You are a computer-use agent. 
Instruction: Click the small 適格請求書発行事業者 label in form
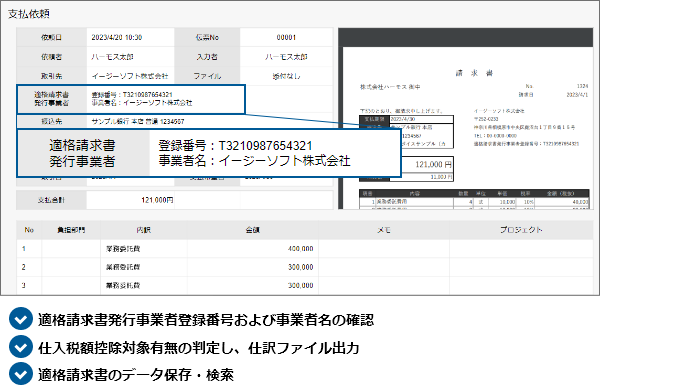click(51, 99)
